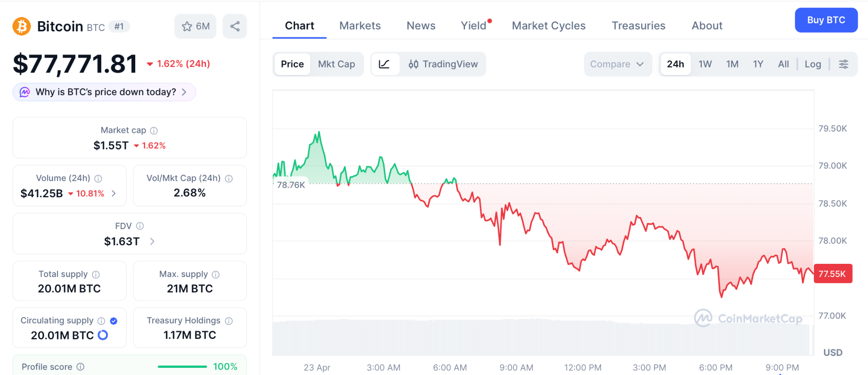Click the star watchlist icon showing 6M
868x375 pixels.
pos(187,26)
